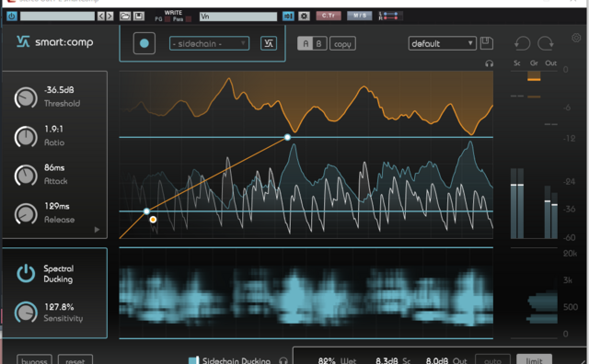
Task: Click the copy button
Action: (342, 43)
